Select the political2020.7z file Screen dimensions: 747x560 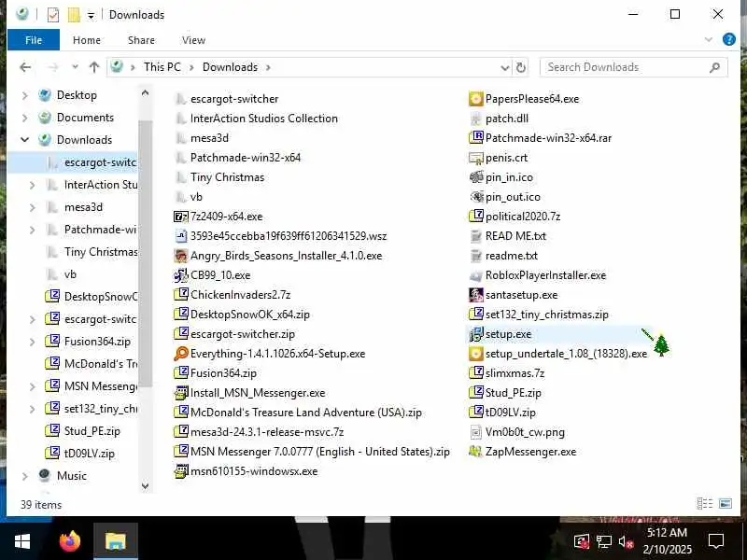click(x=523, y=217)
